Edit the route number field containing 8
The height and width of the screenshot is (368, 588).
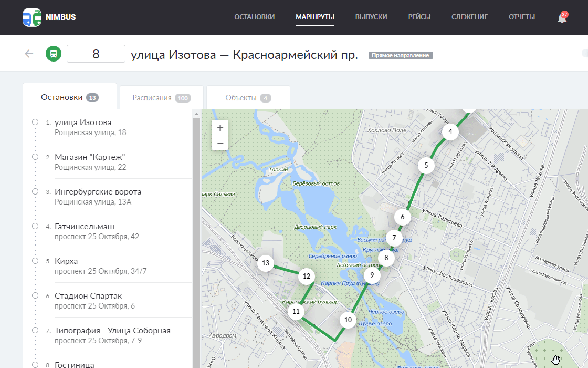[x=96, y=54]
